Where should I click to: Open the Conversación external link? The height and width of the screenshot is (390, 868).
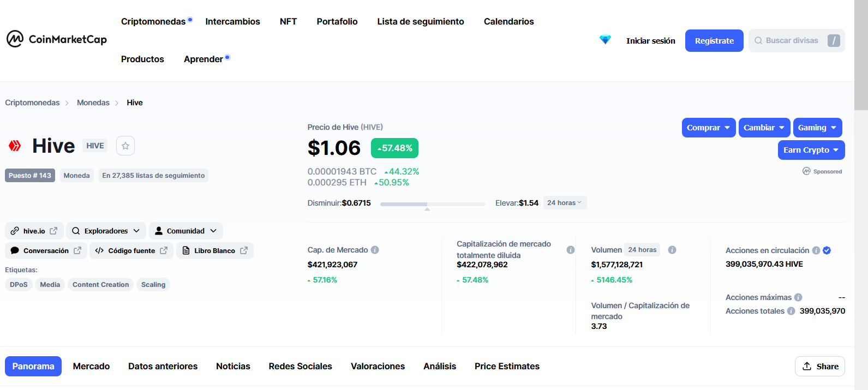pyautogui.click(x=46, y=250)
